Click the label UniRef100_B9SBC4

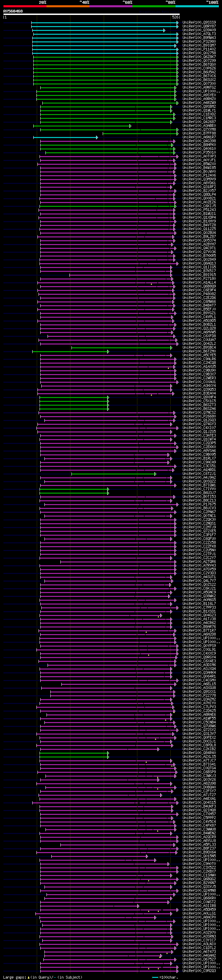pyautogui.click(x=199, y=347)
